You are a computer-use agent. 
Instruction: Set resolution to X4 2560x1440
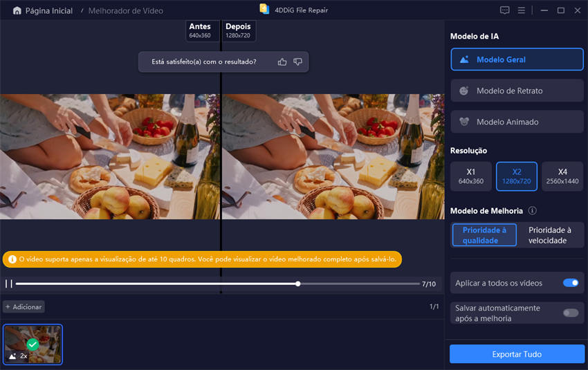point(562,176)
